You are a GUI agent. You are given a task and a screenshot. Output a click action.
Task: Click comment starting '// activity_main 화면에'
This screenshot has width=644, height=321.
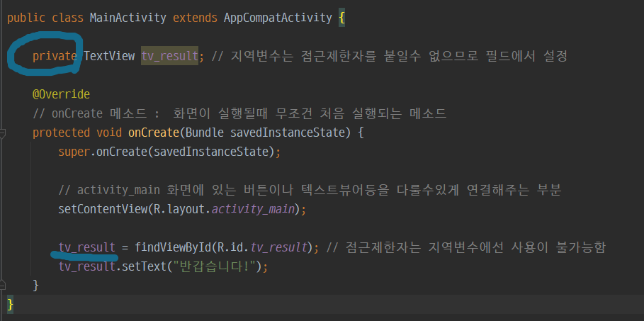click(310, 191)
